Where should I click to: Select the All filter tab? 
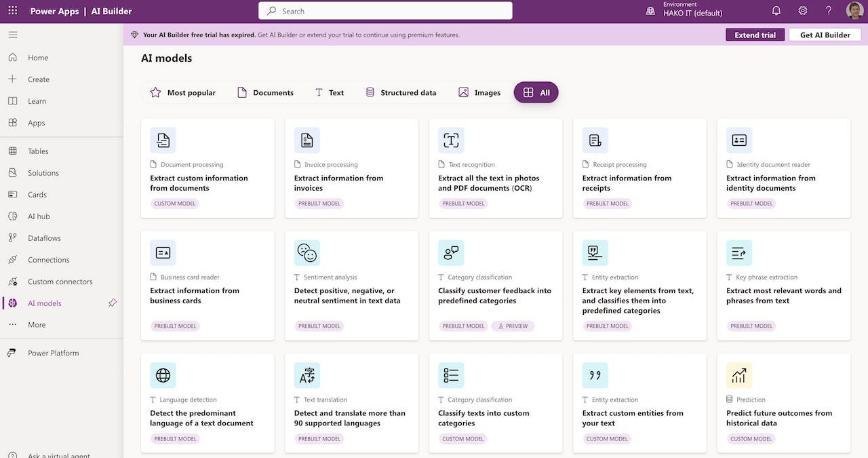point(536,92)
